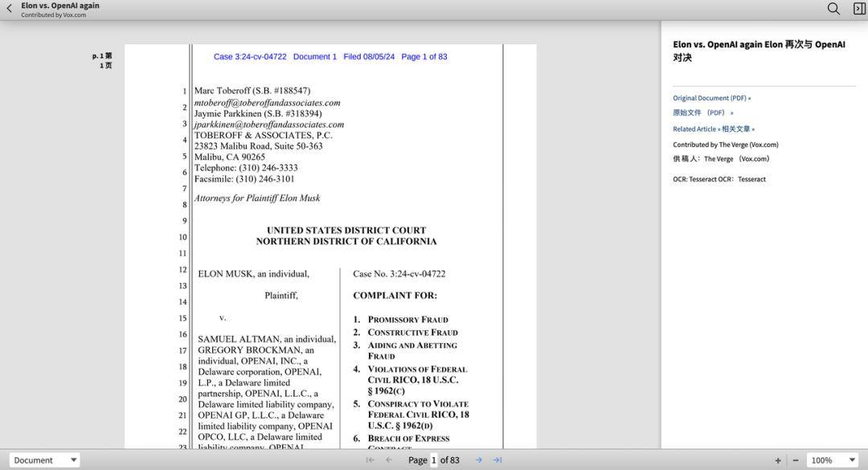Advance to the next page
The width and height of the screenshot is (868, 470).
[x=479, y=460]
